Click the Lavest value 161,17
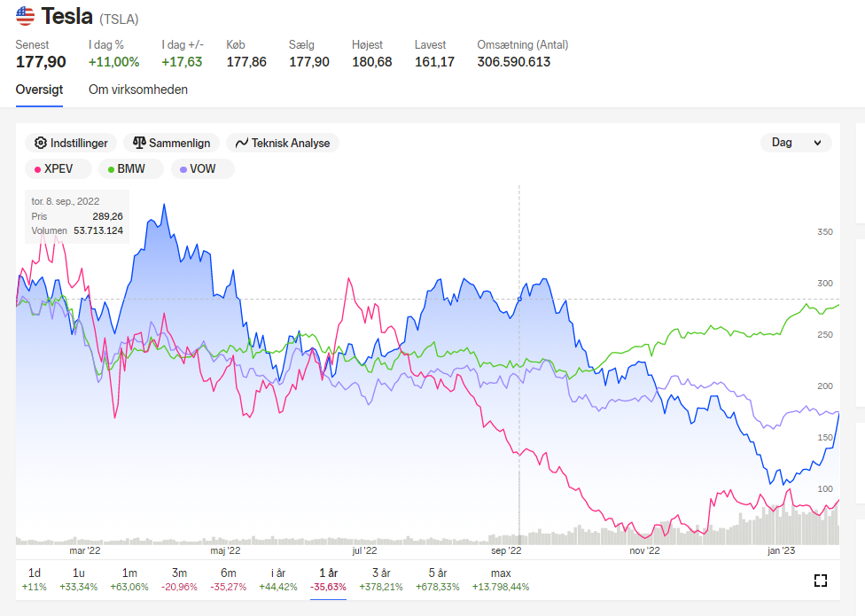The height and width of the screenshot is (616, 865). click(434, 62)
